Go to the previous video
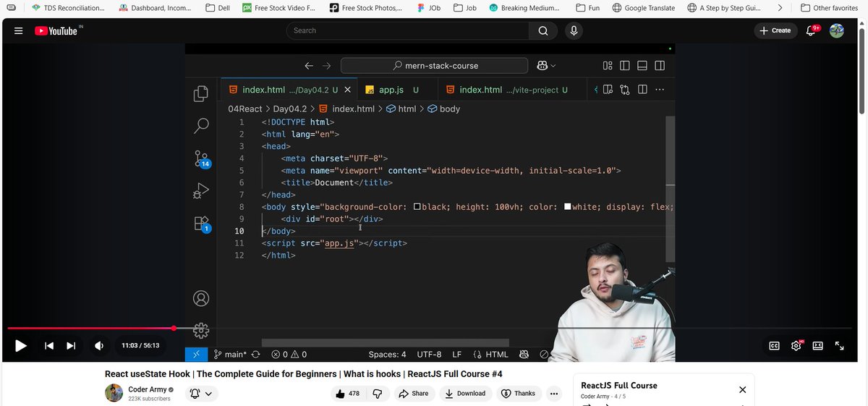Image resolution: width=868 pixels, height=406 pixels. [49, 346]
